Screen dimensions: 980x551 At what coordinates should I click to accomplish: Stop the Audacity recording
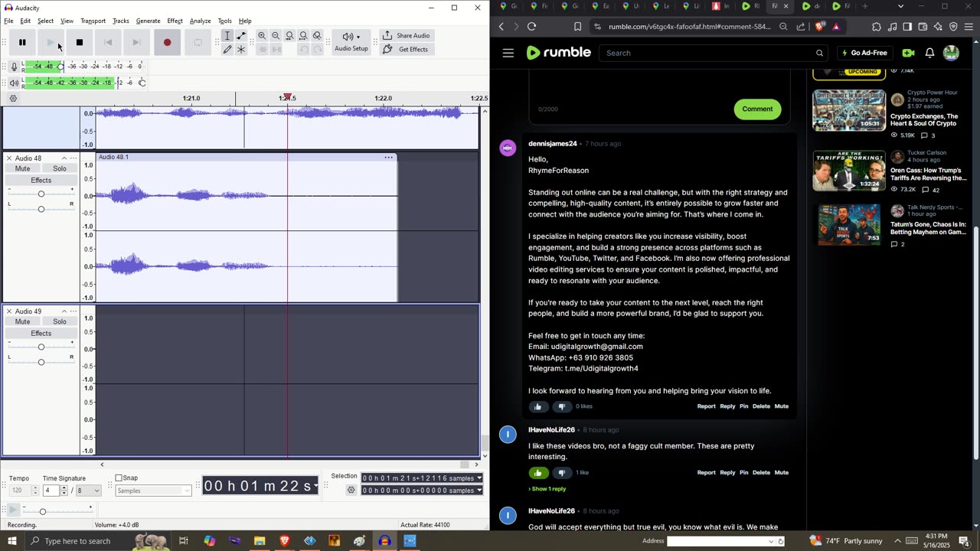pyautogui.click(x=80, y=42)
